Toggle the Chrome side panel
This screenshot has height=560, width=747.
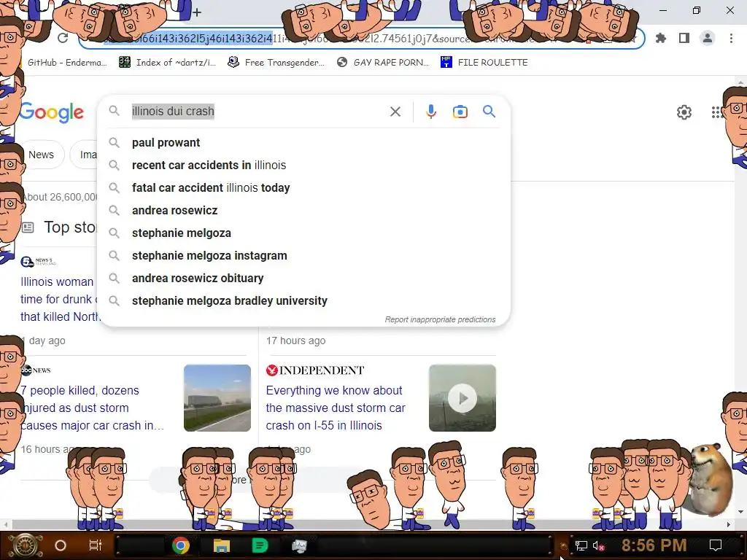684,38
